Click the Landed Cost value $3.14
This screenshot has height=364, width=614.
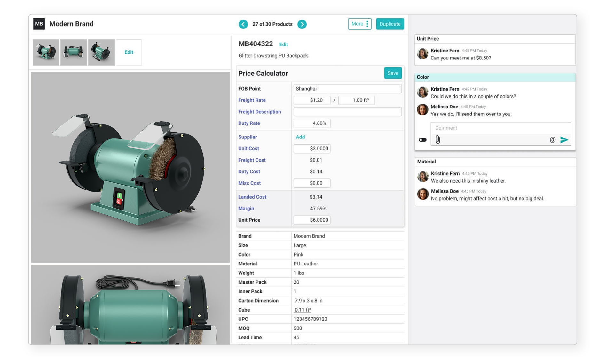tap(316, 197)
